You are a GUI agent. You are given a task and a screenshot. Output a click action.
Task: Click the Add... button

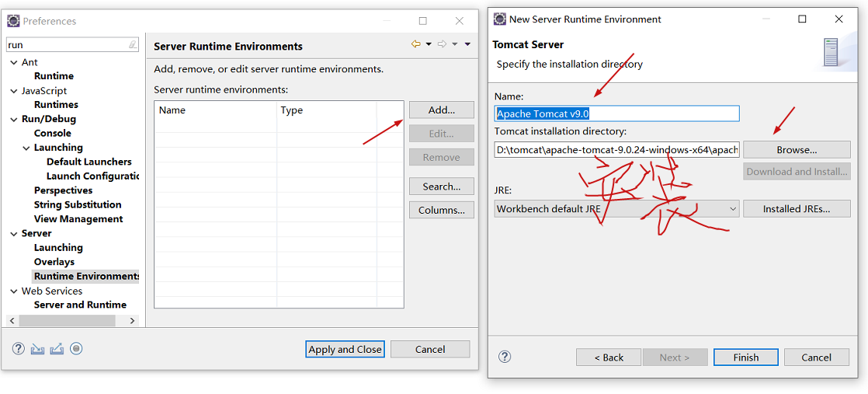pyautogui.click(x=441, y=110)
